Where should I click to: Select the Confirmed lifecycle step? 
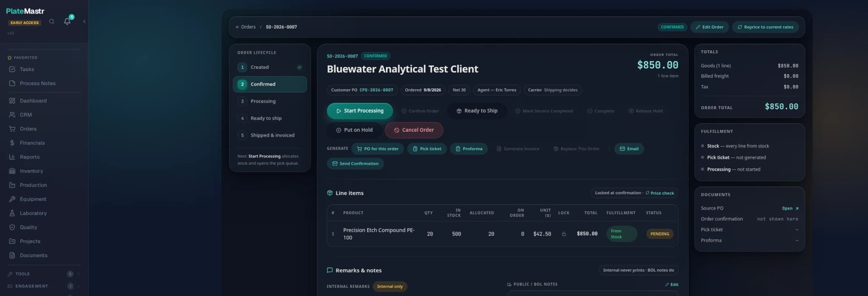click(x=270, y=84)
